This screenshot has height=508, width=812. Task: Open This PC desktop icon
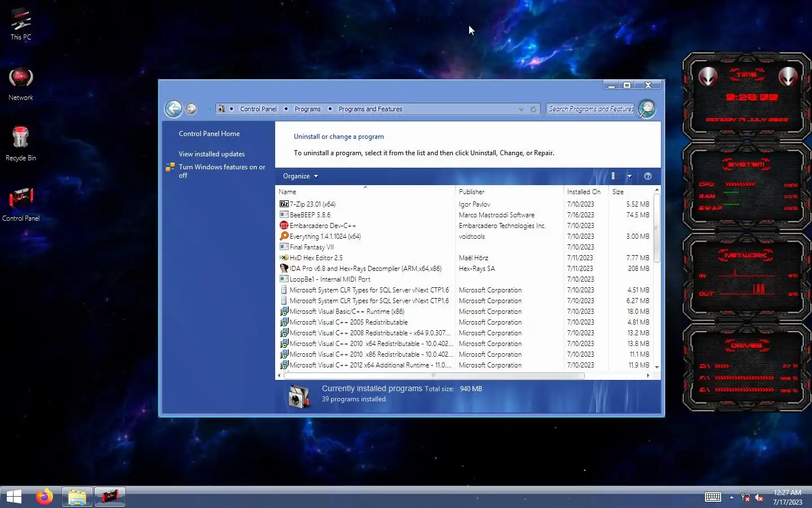click(x=21, y=24)
